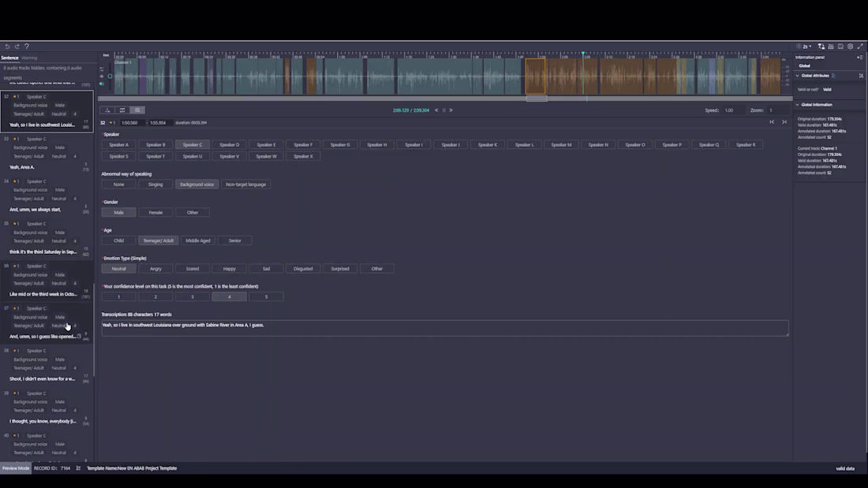The image size is (868, 488).
Task: Jump to next segment arrow icon
Action: coord(784,121)
